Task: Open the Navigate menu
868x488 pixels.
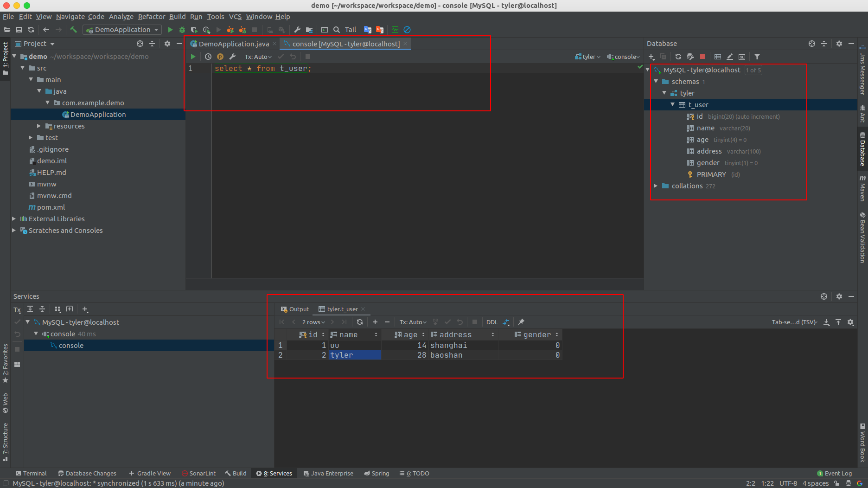Action: (x=70, y=16)
